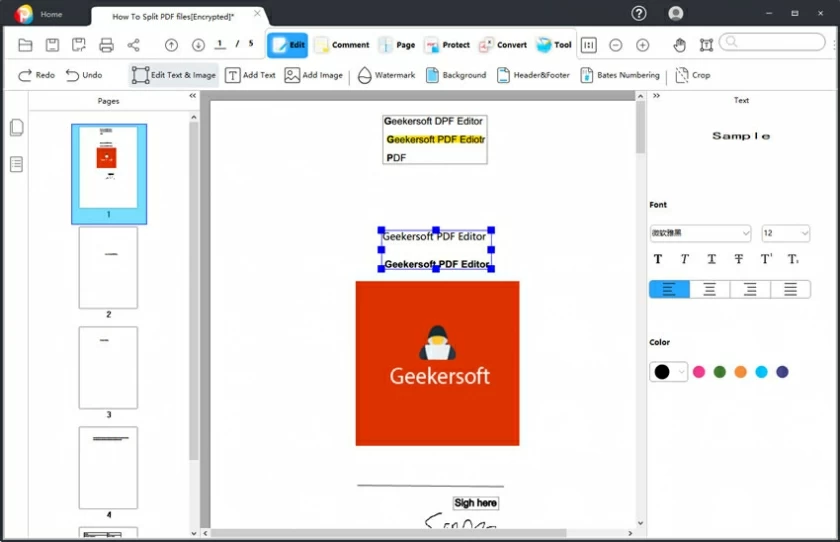Open a file with the folder icon
This screenshot has height=542, width=840.
25,45
